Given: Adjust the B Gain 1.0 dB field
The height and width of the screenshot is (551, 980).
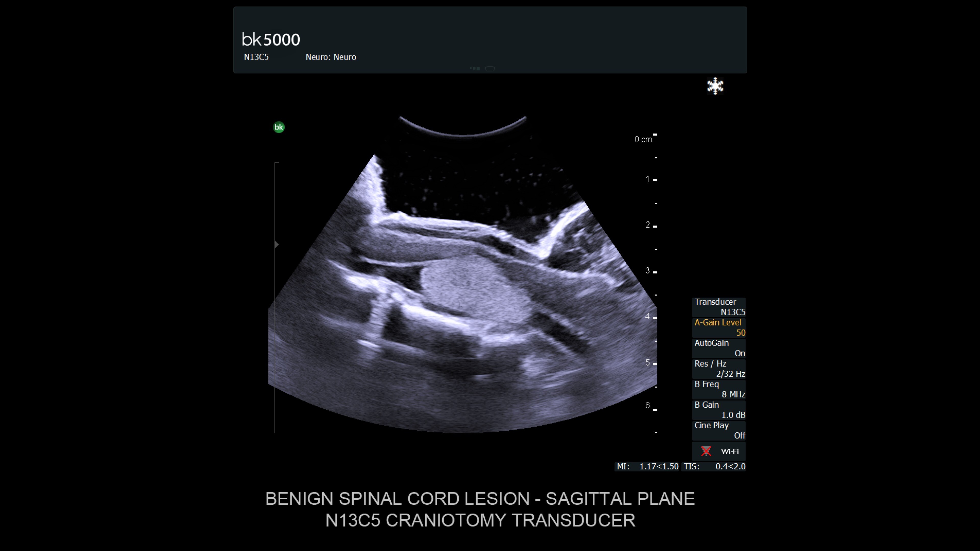Looking at the screenshot, I should click(719, 409).
